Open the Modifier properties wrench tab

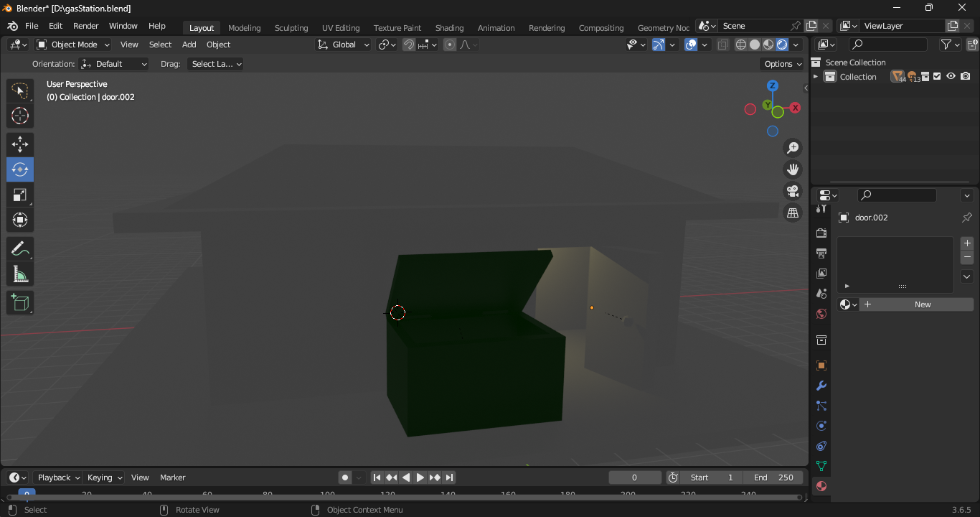point(821,386)
